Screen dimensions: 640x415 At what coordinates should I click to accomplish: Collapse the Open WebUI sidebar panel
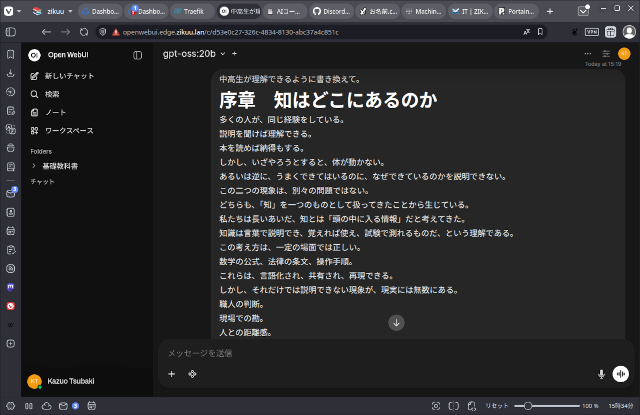coord(137,55)
